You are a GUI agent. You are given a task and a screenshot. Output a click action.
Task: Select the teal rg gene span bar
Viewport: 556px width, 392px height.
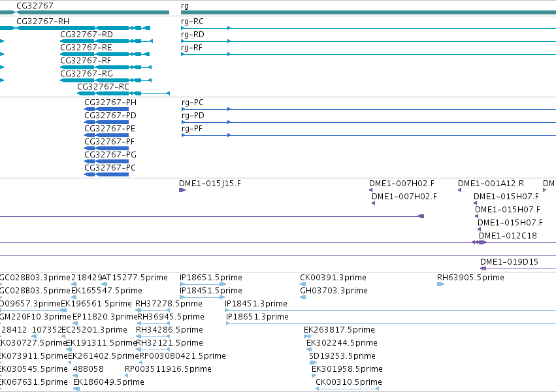[368, 12]
